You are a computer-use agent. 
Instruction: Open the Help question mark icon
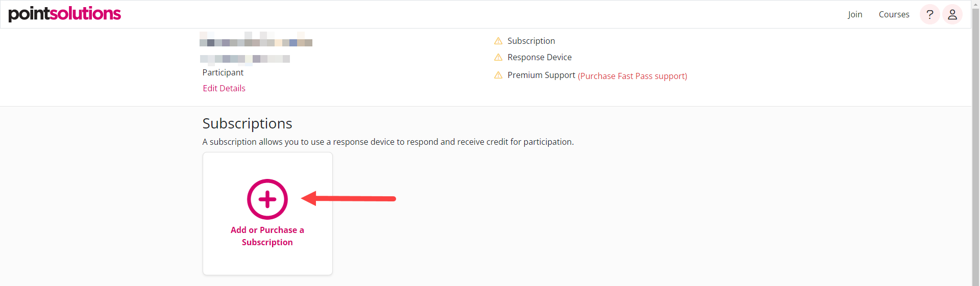929,14
